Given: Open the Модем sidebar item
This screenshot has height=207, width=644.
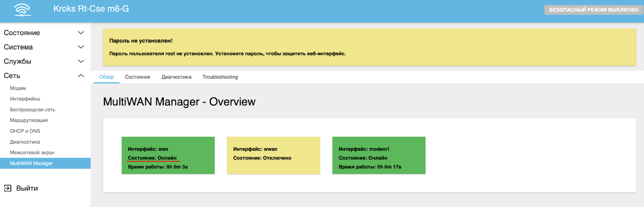Looking at the screenshot, I should click(18, 88).
